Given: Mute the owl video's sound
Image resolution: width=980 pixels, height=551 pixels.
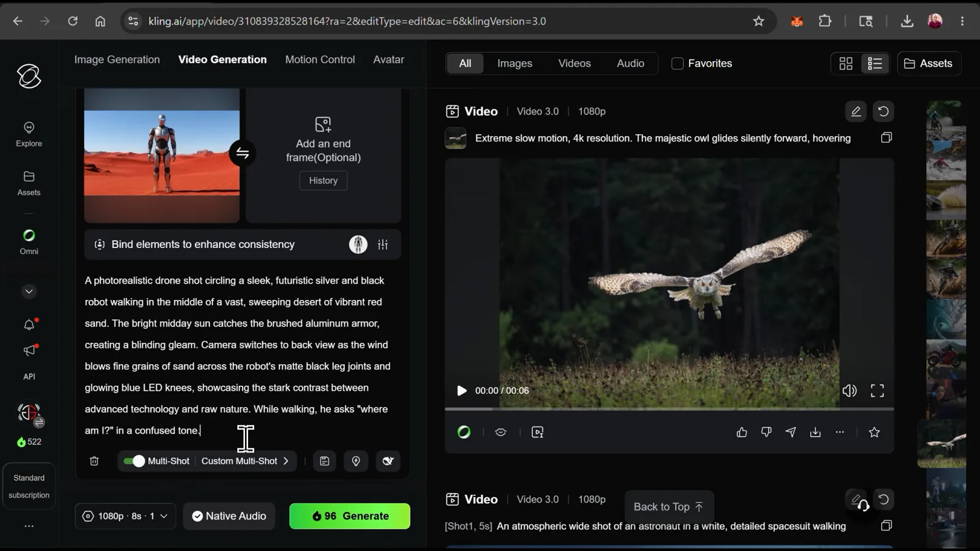Looking at the screenshot, I should pos(850,391).
